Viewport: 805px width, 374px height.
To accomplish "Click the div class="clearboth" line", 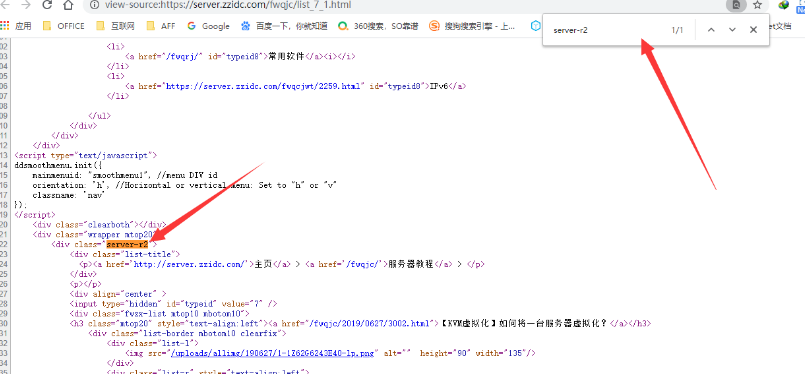I will point(99,225).
